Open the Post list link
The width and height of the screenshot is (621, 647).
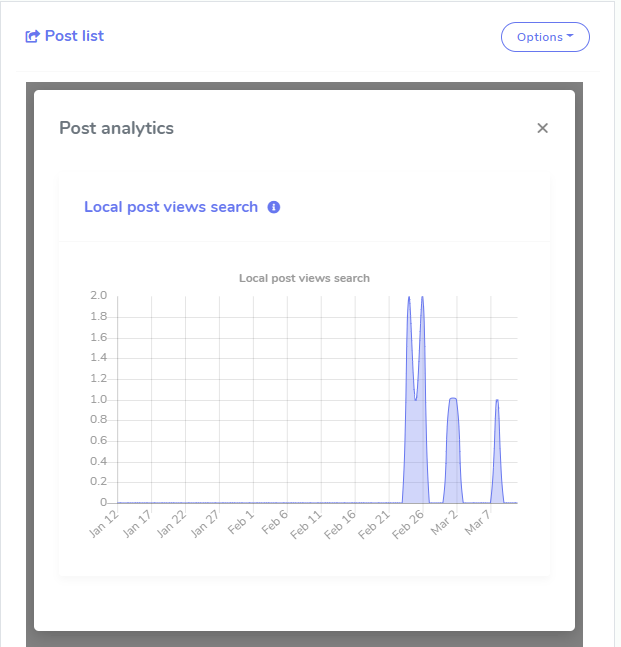click(x=74, y=36)
